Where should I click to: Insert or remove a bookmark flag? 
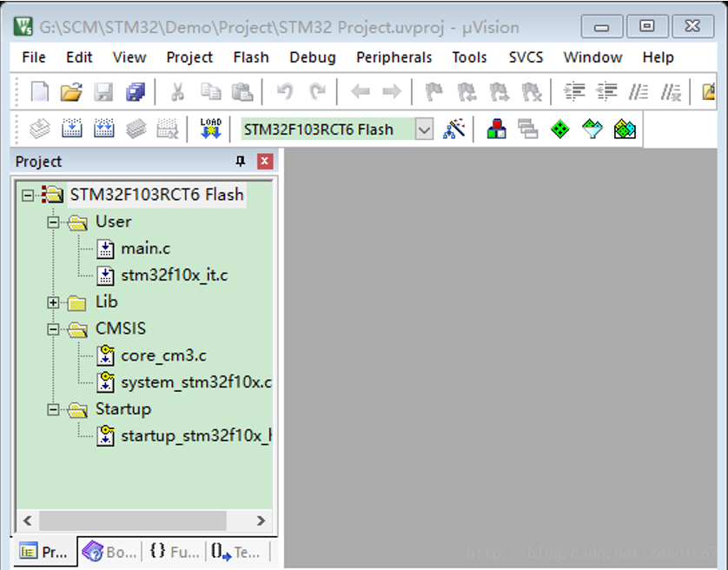click(x=434, y=91)
